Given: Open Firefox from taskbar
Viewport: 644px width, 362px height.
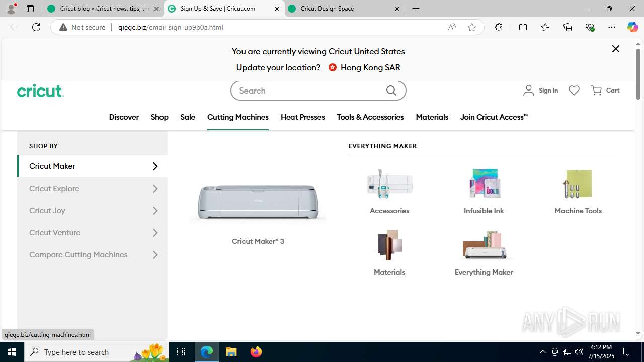Looking at the screenshot, I should [x=256, y=352].
